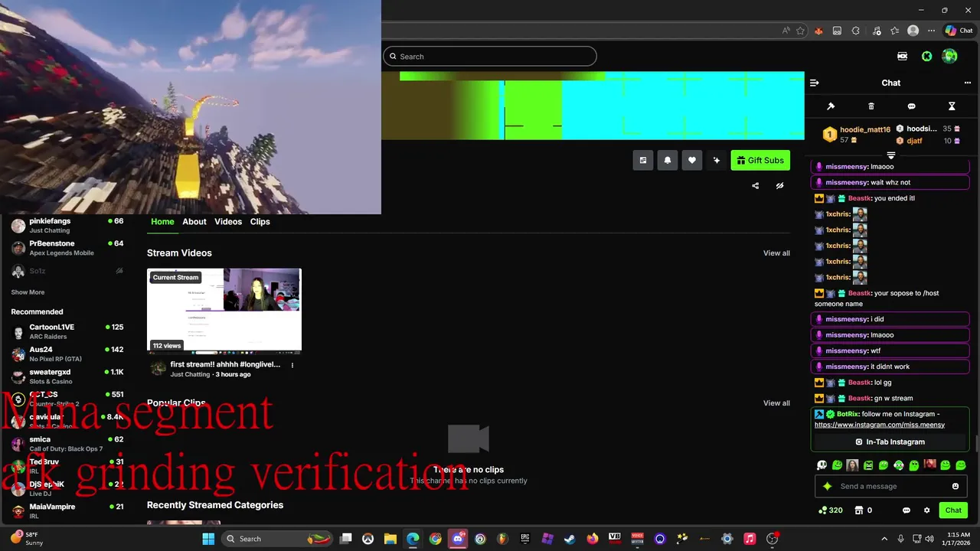The image size is (980, 551).
Task: Open Edge Settings and more menu
Action: 931,31
